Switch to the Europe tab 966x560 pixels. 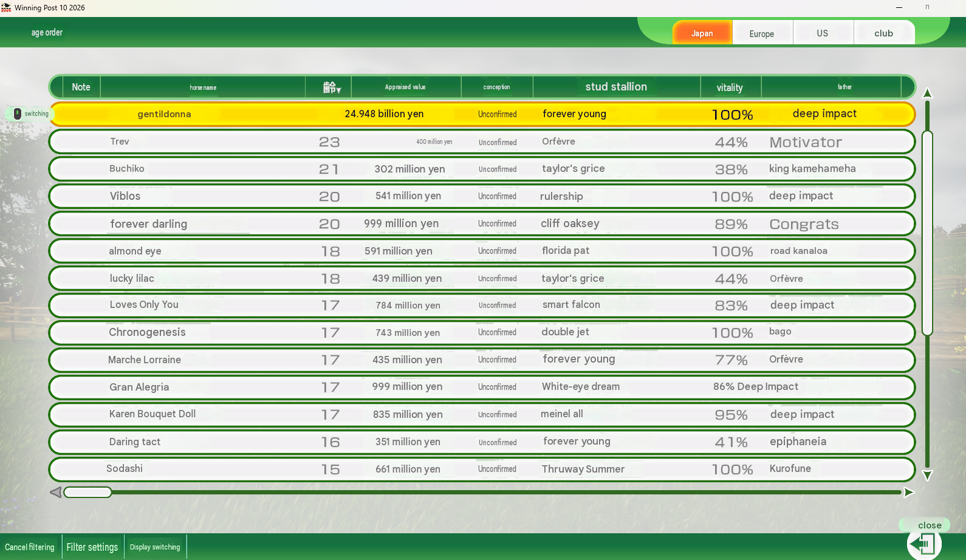[x=762, y=33]
